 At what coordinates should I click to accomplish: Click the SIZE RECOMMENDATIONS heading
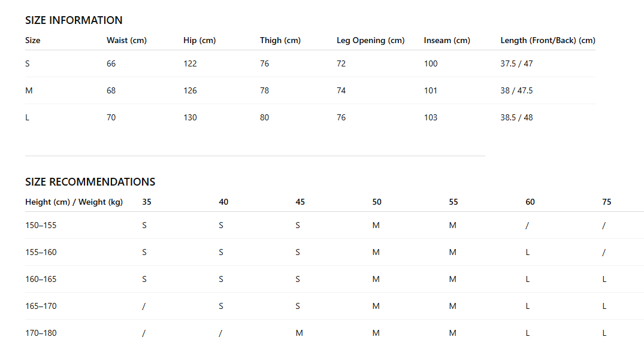pos(90,182)
